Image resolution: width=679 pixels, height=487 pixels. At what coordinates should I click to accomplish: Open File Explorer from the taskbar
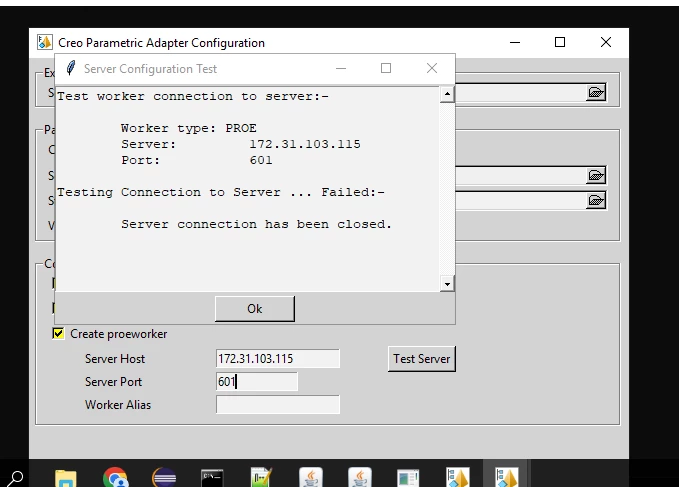tap(66, 477)
